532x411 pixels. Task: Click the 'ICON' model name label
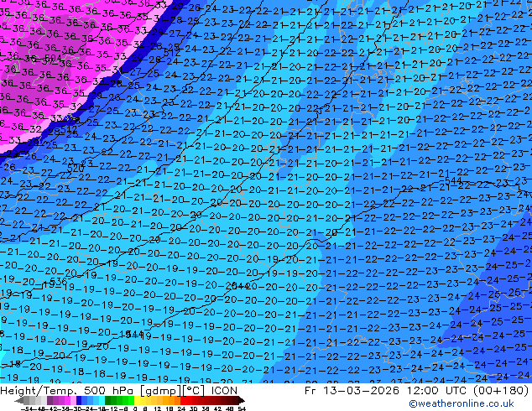pyautogui.click(x=224, y=390)
